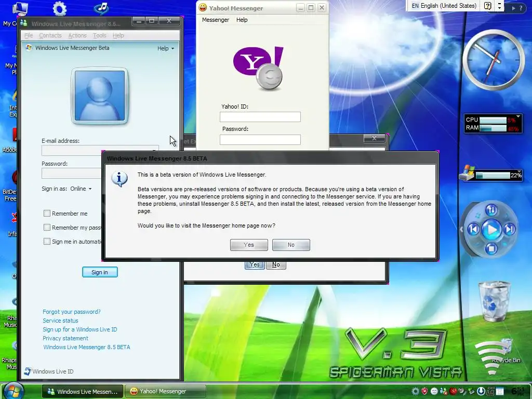Switch to Windows Live Messenger taskbar button
532x399 pixels.
click(x=83, y=392)
